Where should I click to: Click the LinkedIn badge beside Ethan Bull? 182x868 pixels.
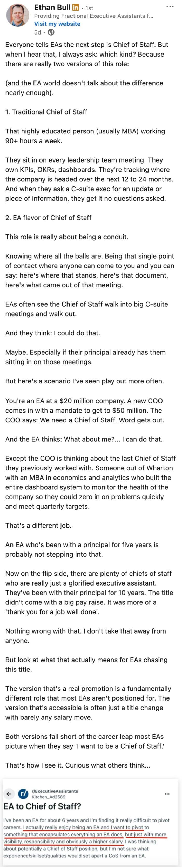[76, 7]
